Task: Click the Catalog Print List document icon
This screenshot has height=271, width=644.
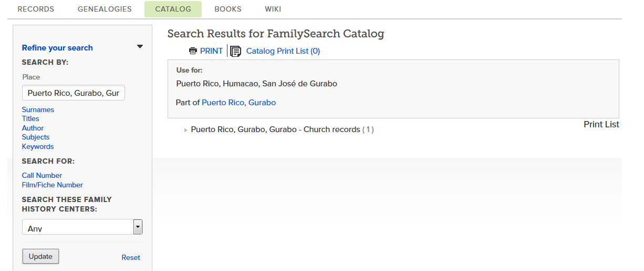Action: [236, 51]
